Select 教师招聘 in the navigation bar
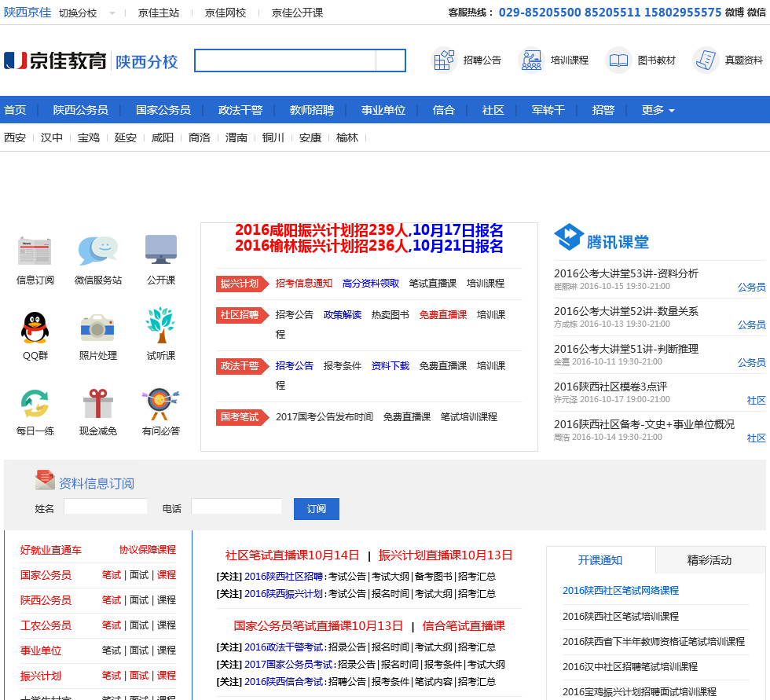Viewport: 770px width, 700px height. (x=311, y=110)
